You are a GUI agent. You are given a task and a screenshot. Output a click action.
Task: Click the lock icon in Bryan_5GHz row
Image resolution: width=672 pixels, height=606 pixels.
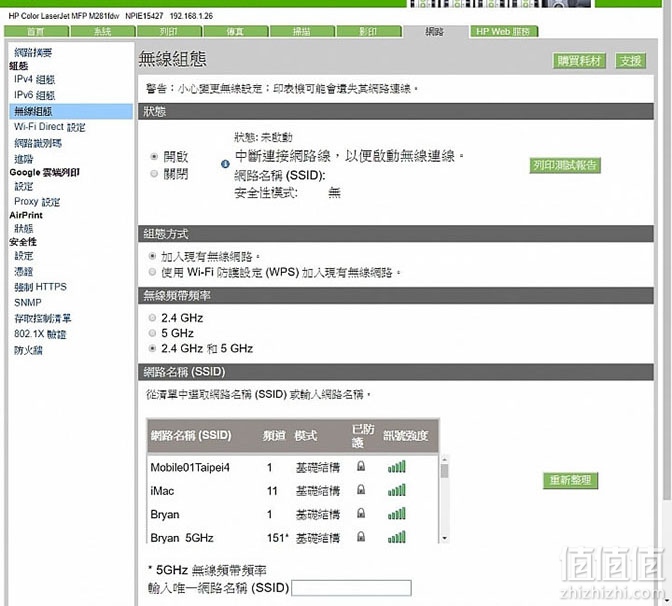[361, 536]
